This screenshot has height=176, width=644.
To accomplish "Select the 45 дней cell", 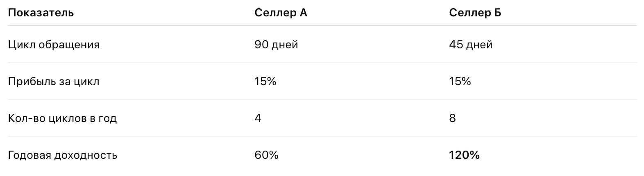I will pyautogui.click(x=471, y=44).
